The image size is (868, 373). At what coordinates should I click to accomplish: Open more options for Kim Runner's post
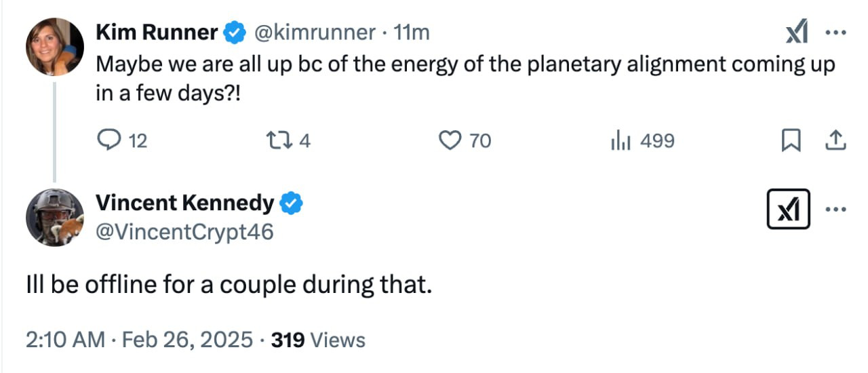(x=833, y=32)
